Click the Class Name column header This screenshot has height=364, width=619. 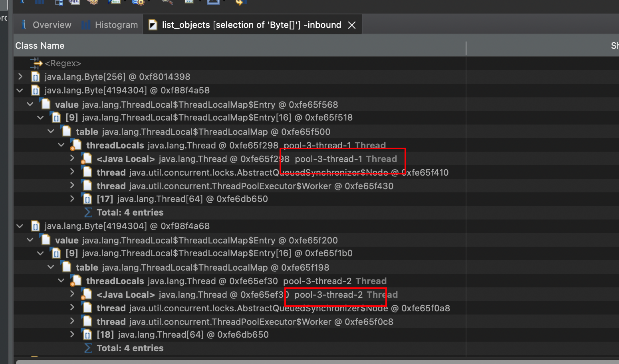pyautogui.click(x=40, y=46)
